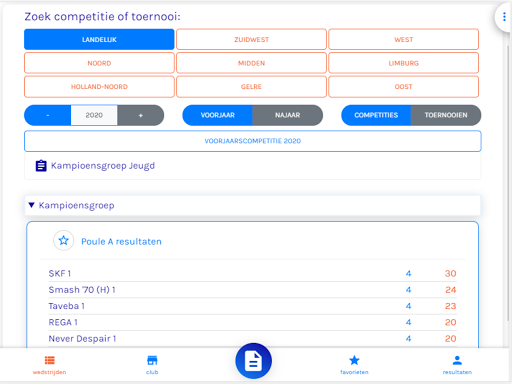The image size is (512, 384).
Task: Select the Zuidwest region
Action: 251,40
